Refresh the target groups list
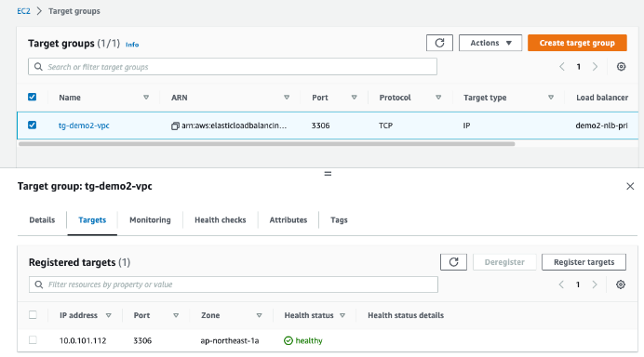The width and height of the screenshot is (644, 357). 439,43
